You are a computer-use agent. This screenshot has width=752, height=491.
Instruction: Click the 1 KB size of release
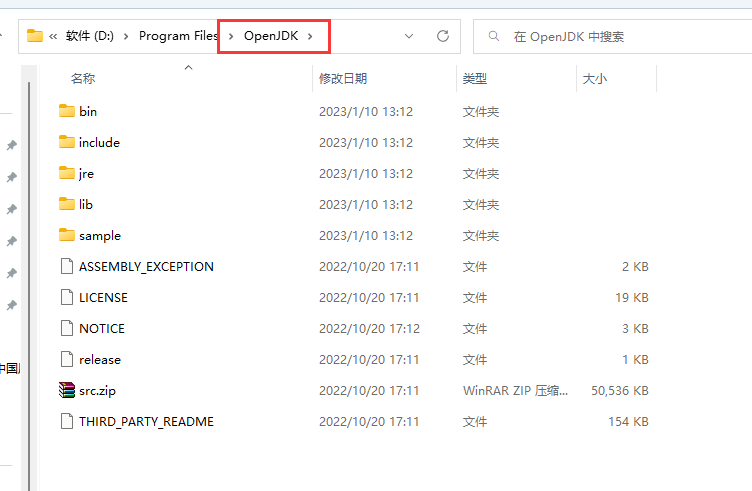[x=635, y=360]
